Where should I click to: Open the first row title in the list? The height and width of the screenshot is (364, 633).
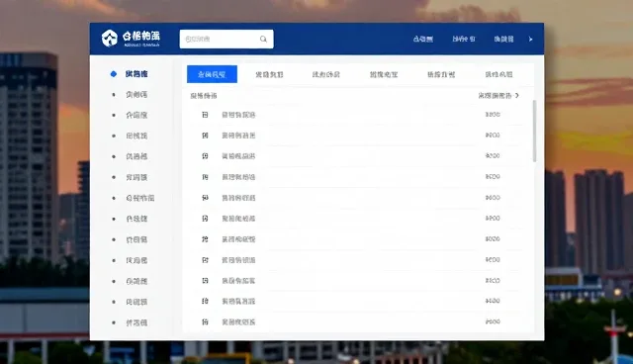coord(238,115)
